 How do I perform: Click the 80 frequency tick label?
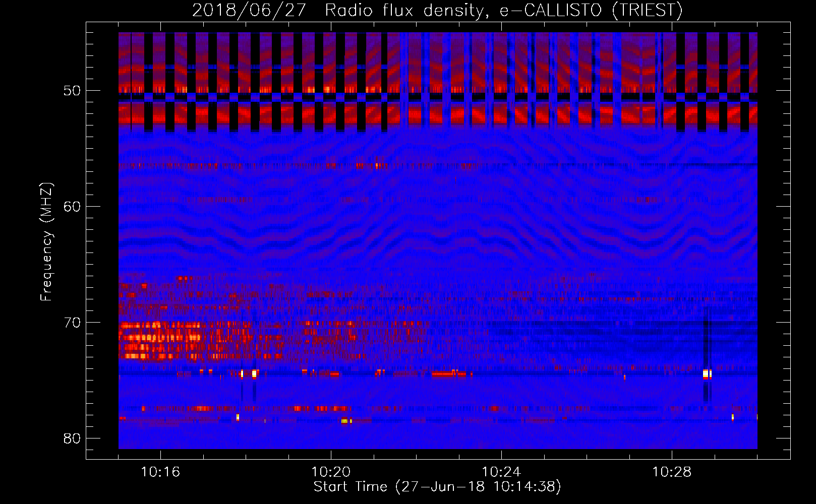click(x=72, y=438)
